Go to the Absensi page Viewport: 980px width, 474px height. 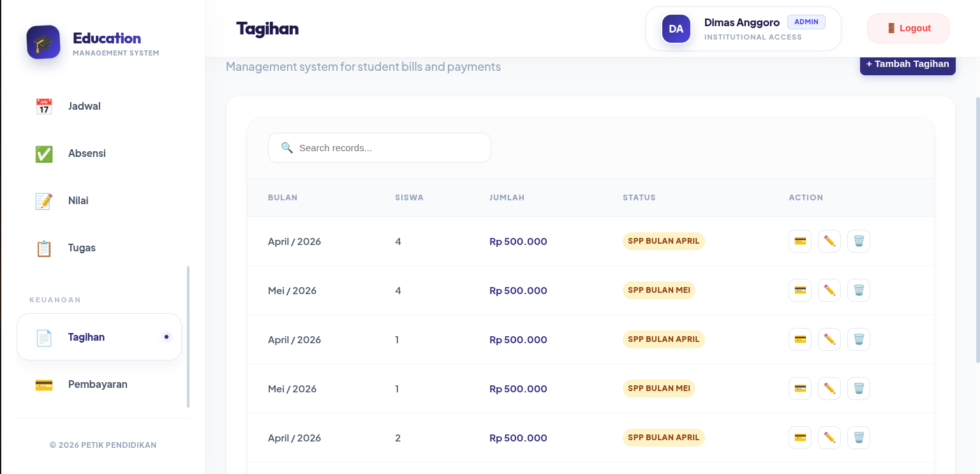click(x=100, y=154)
